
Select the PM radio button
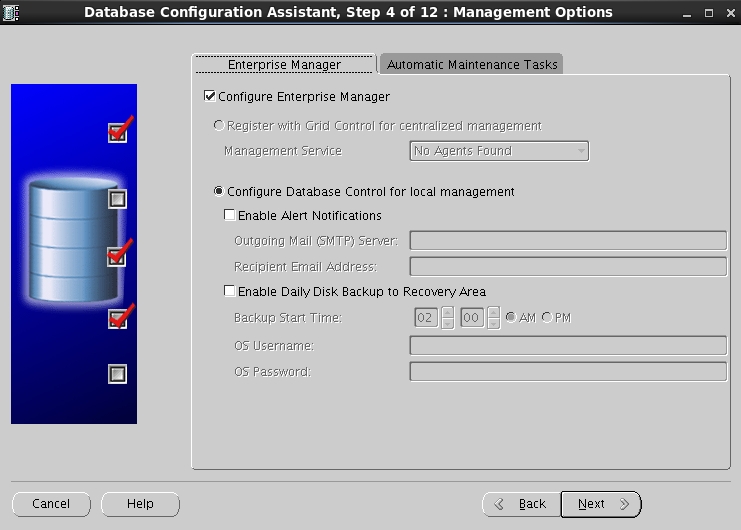[x=547, y=317]
